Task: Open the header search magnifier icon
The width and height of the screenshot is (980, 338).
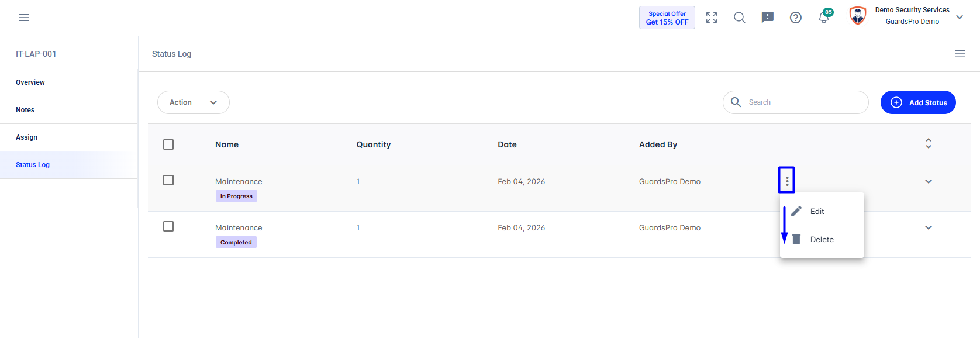Action: coord(740,18)
